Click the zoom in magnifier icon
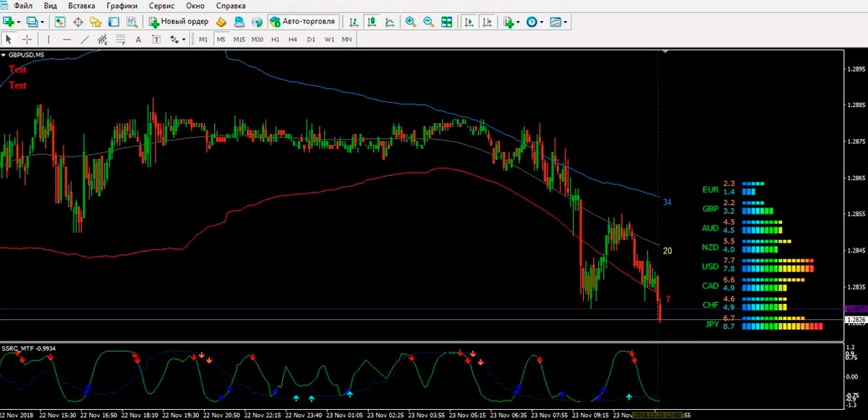The height and width of the screenshot is (420, 868). (x=411, y=22)
